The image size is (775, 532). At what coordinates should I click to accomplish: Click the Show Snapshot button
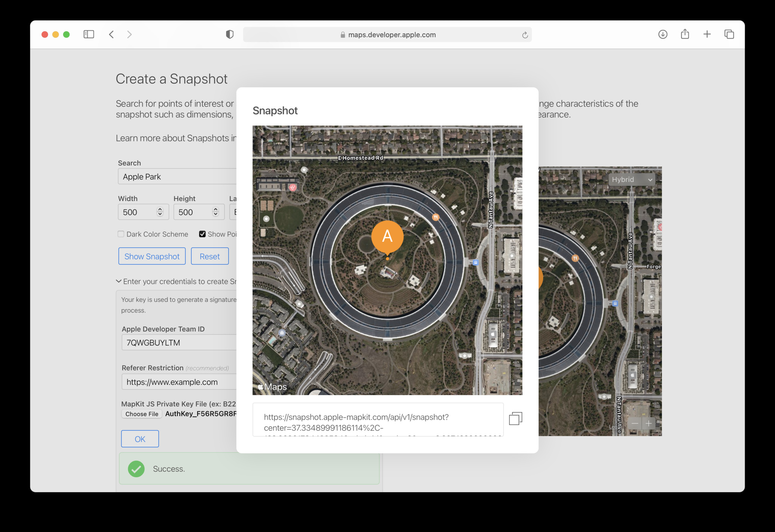click(x=152, y=256)
